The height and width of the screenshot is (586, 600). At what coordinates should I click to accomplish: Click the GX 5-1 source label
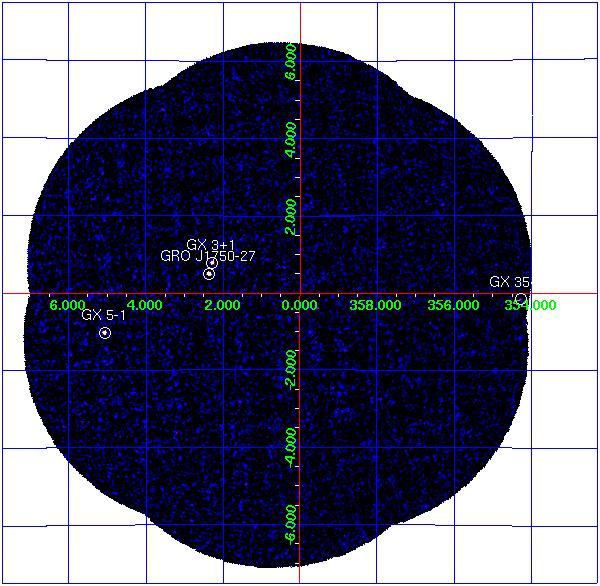103,315
